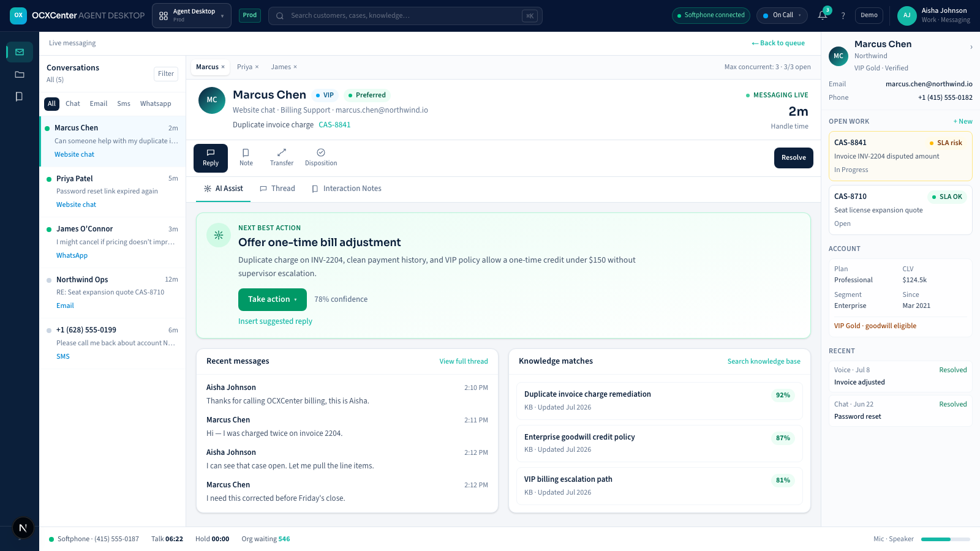Click the Softphone connected indicator
The width and height of the screenshot is (980, 551).
[711, 15]
